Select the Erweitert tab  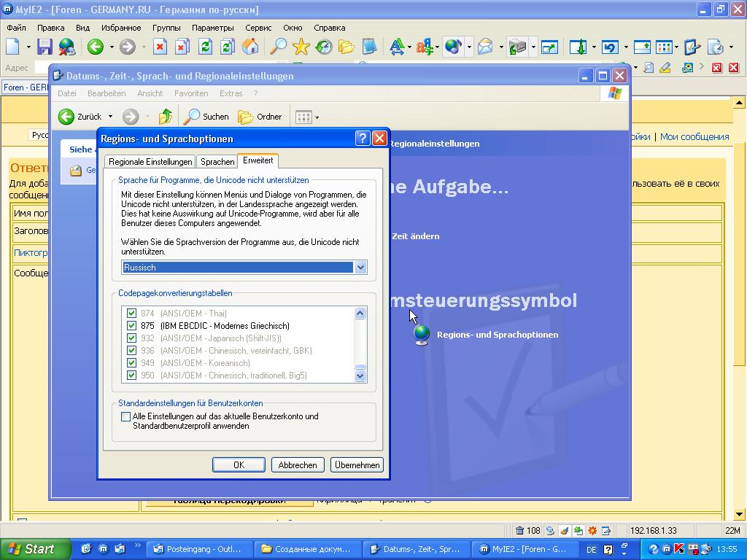[258, 160]
